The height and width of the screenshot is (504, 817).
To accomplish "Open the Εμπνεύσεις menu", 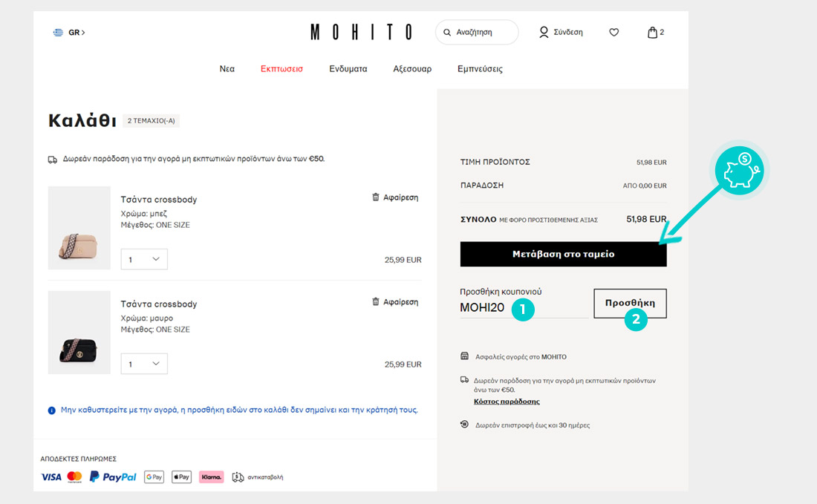I will pyautogui.click(x=480, y=69).
